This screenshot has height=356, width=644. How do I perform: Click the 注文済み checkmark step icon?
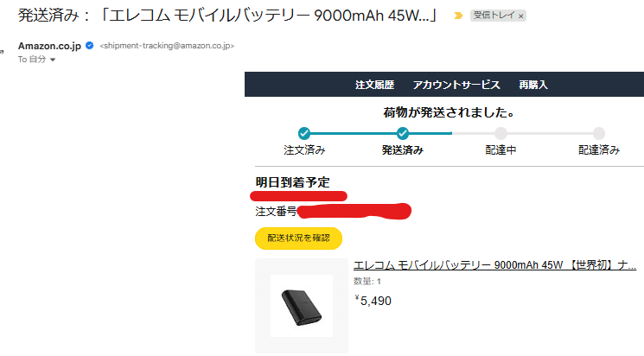point(304,133)
